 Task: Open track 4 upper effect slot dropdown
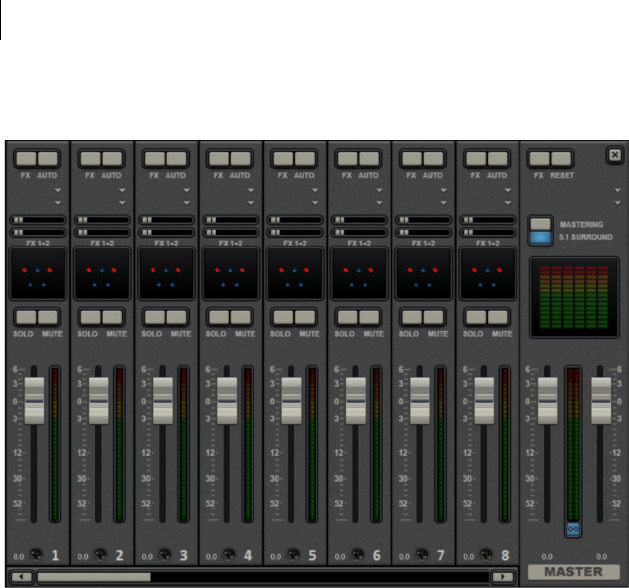click(x=251, y=190)
